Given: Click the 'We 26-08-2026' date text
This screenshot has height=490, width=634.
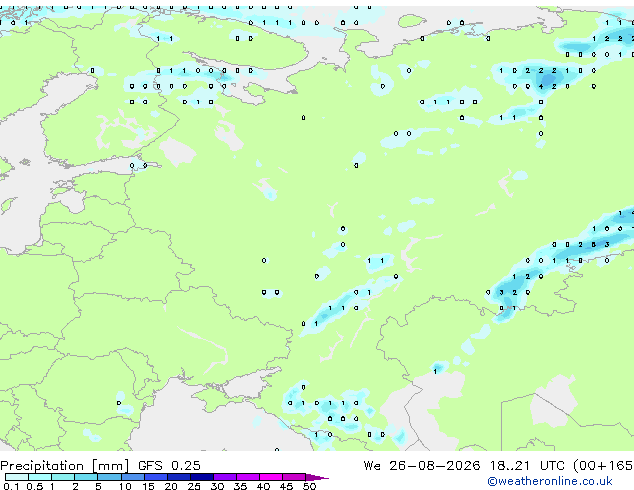Looking at the screenshot, I should point(422,466).
